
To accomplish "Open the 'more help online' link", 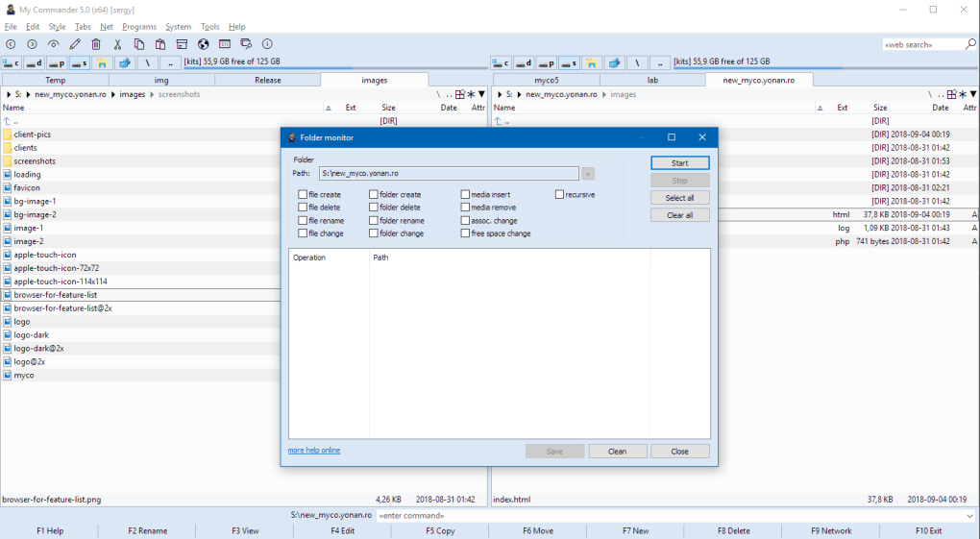I will click(x=314, y=451).
